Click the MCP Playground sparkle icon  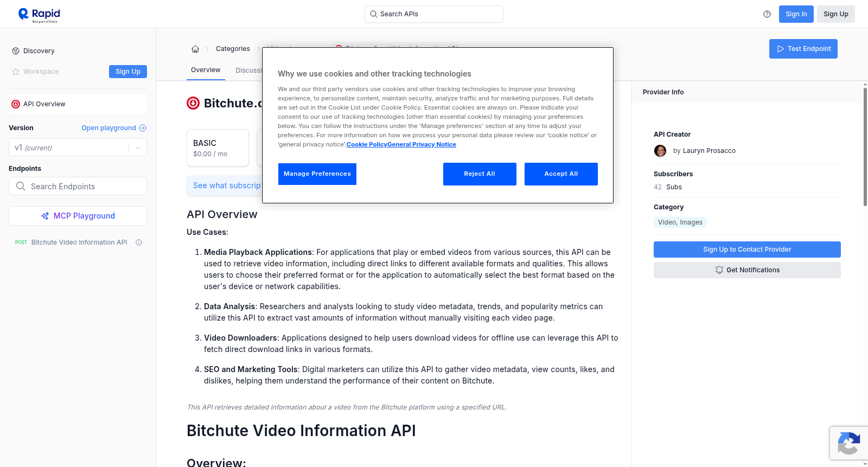[x=45, y=216]
